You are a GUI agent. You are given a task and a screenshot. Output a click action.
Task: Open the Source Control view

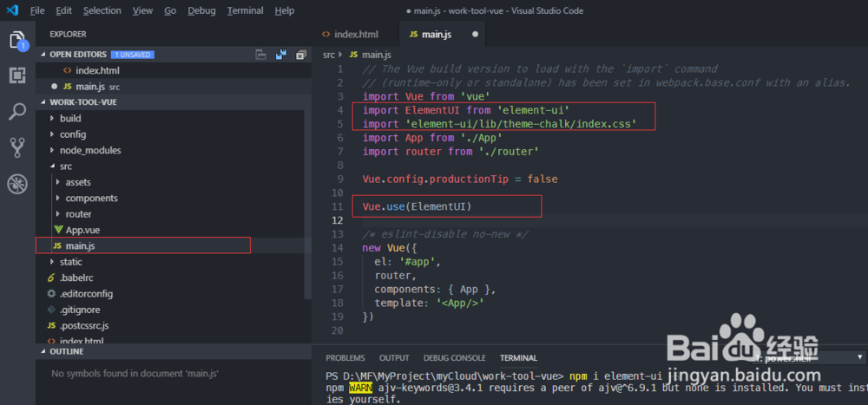coord(17,147)
